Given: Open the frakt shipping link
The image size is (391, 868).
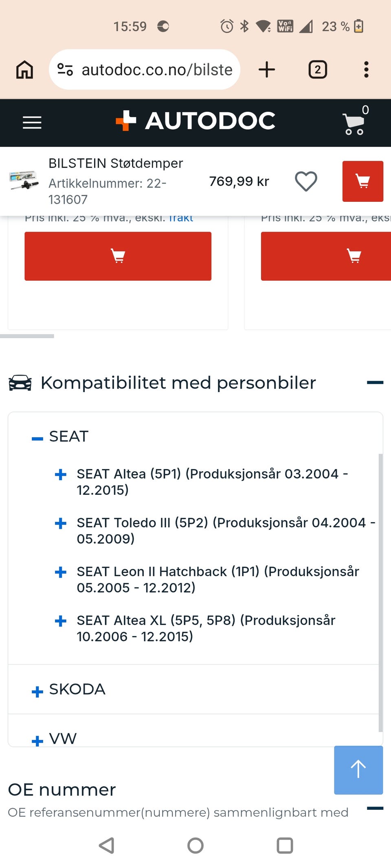Looking at the screenshot, I should (181, 219).
